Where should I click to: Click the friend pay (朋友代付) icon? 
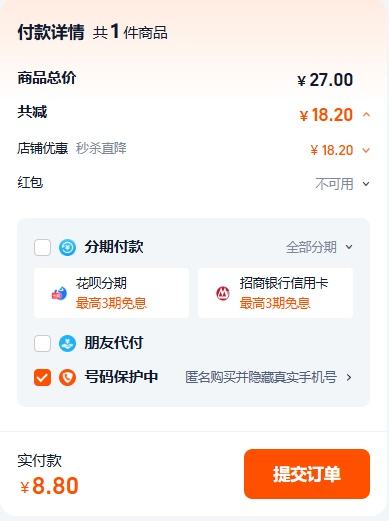[67, 343]
